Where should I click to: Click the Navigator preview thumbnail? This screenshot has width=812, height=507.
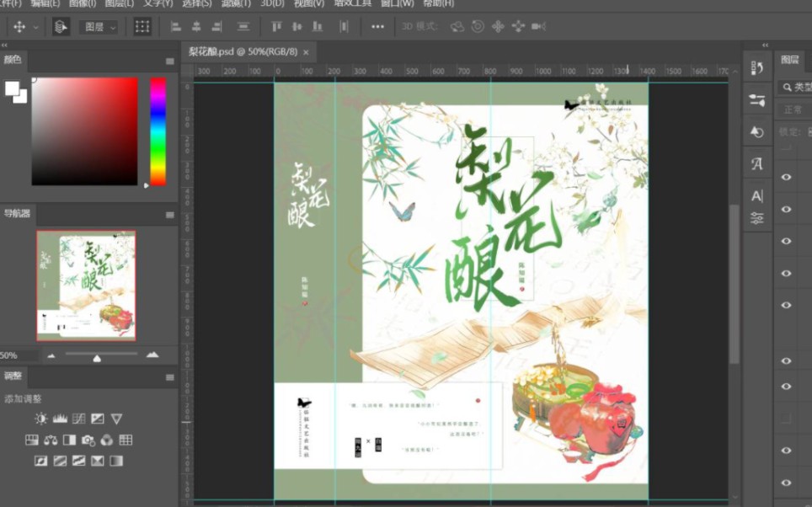[x=84, y=286]
